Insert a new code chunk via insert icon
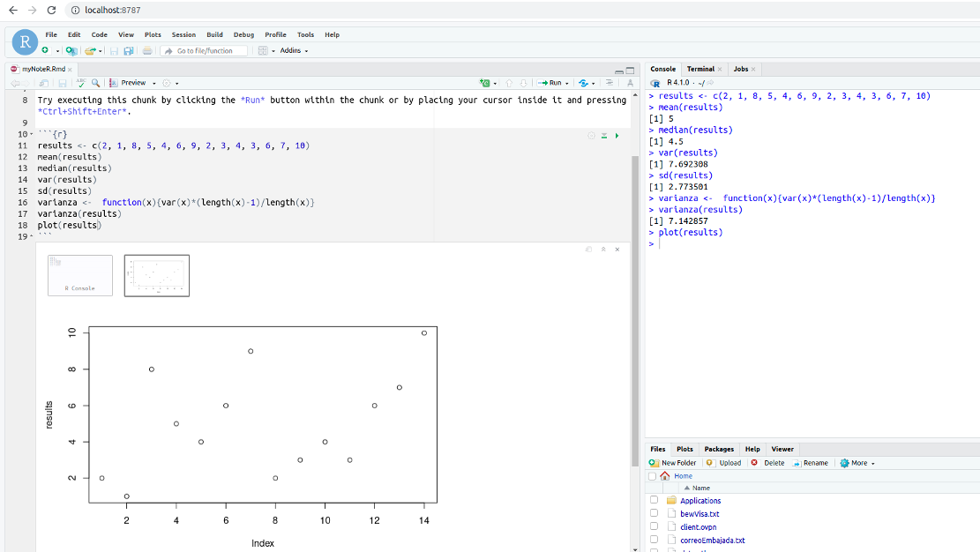Viewport: 980px width, 552px height. tap(483, 81)
